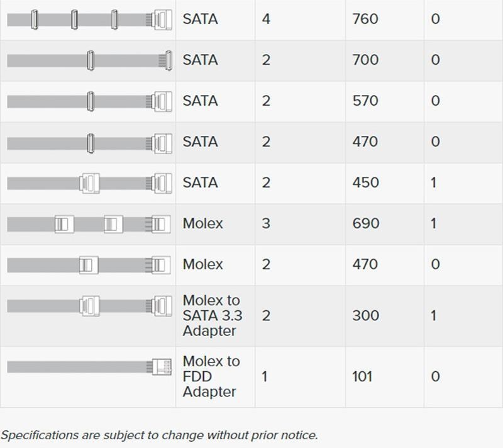This screenshot has width=503, height=448.
Task: Select the SATA cable image beside length 570
Action: pyautogui.click(x=89, y=101)
